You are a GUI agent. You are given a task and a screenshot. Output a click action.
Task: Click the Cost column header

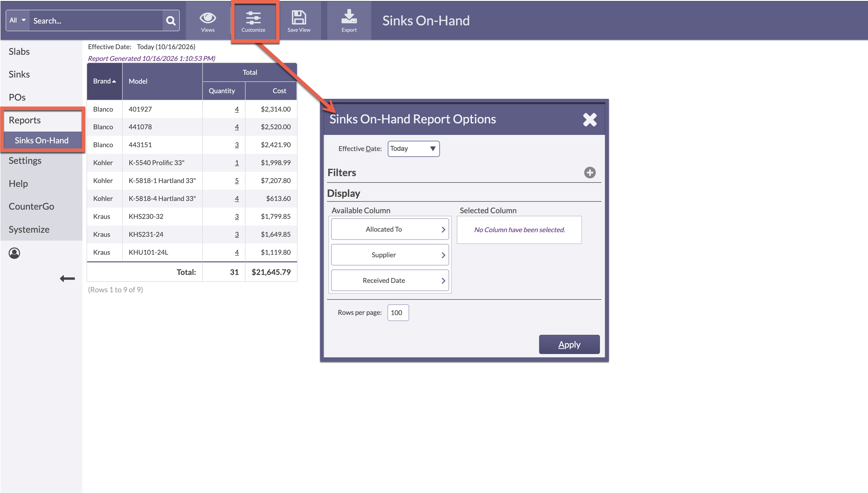click(x=271, y=91)
